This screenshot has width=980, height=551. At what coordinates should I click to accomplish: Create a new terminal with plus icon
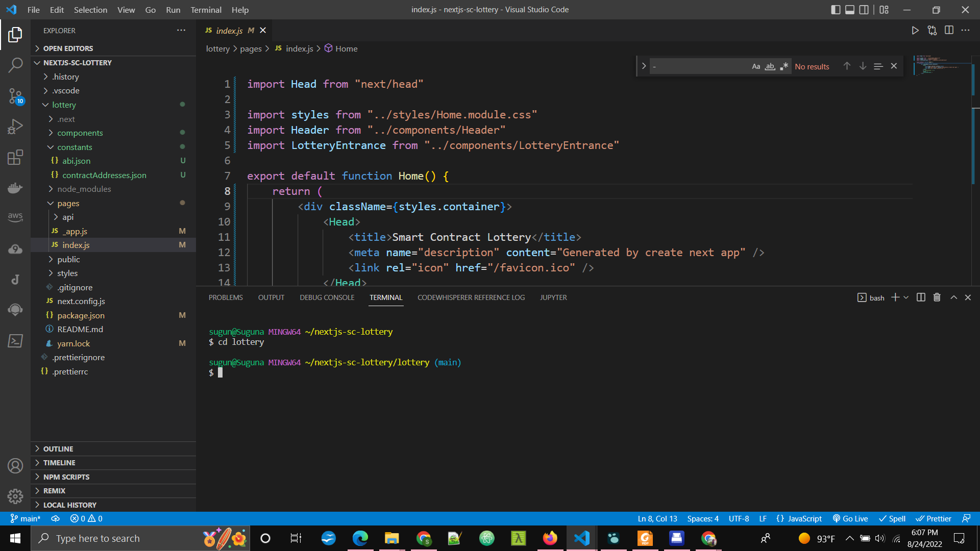895,297
